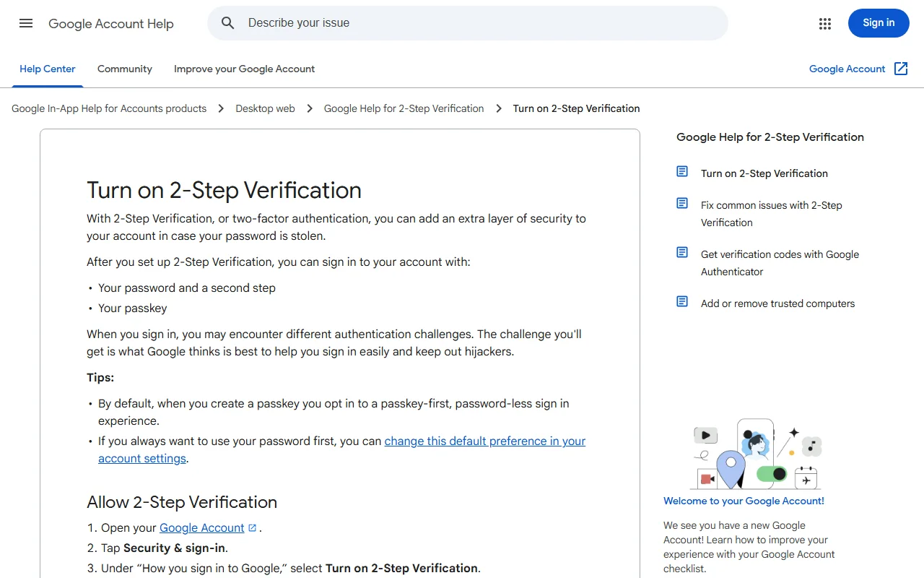The width and height of the screenshot is (924, 578).
Task: Switch to the Community tab
Action: [x=125, y=69]
